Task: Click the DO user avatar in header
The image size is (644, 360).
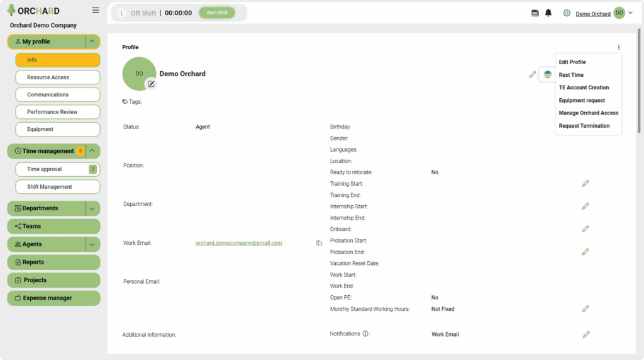Action: (619, 13)
